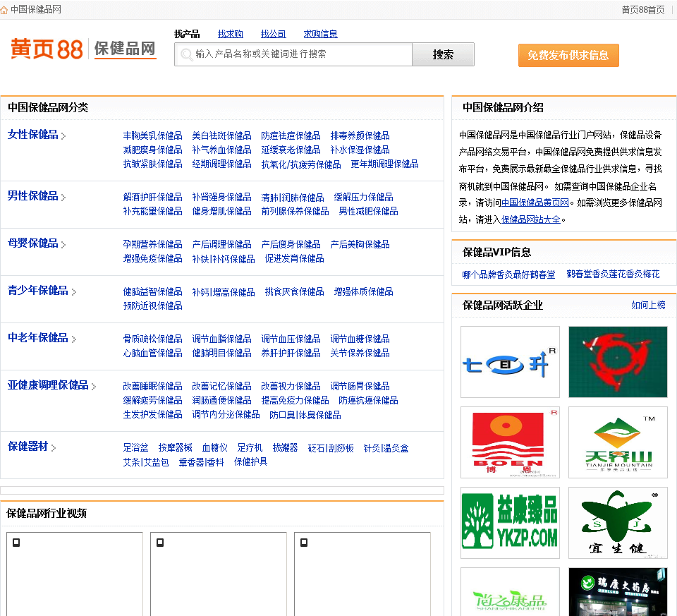Open the red circular logo on green

click(618, 362)
